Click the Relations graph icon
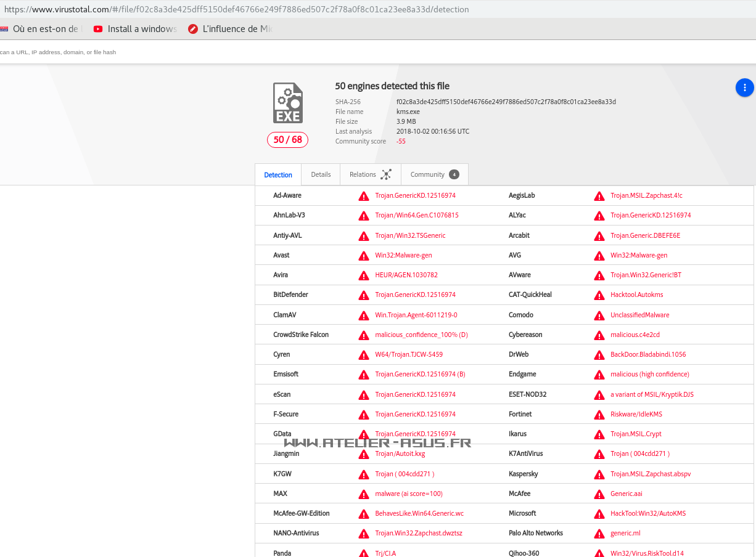This screenshot has width=756, height=557. (386, 174)
